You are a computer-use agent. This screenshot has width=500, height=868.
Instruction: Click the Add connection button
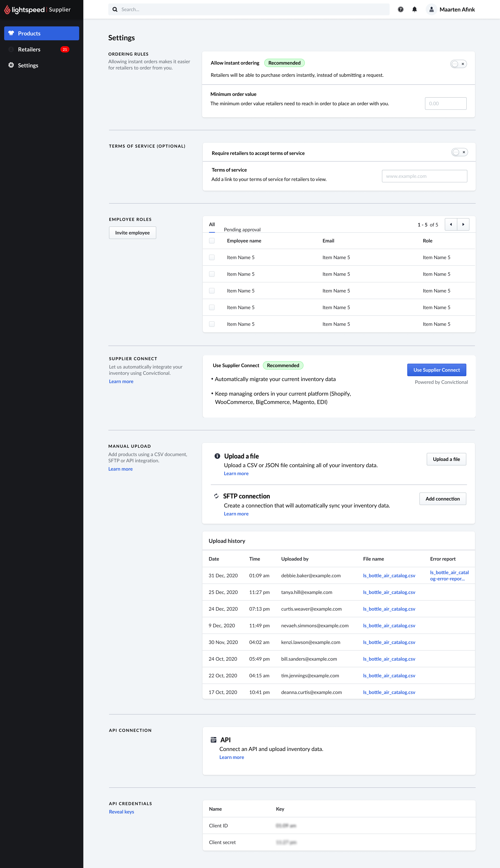(x=443, y=499)
